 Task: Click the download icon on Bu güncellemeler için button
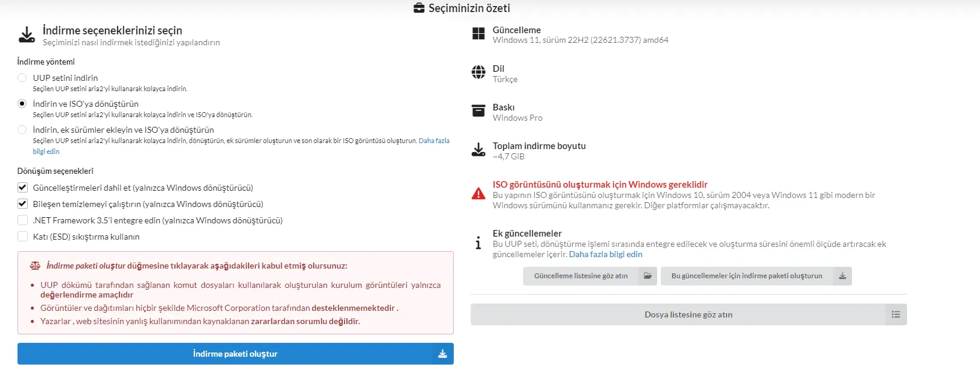click(x=842, y=276)
